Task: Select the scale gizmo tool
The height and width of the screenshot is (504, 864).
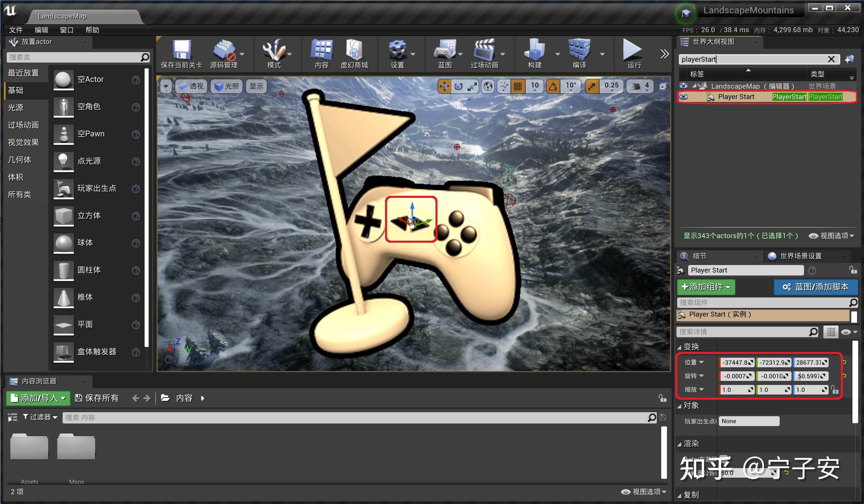Action: coord(473,86)
